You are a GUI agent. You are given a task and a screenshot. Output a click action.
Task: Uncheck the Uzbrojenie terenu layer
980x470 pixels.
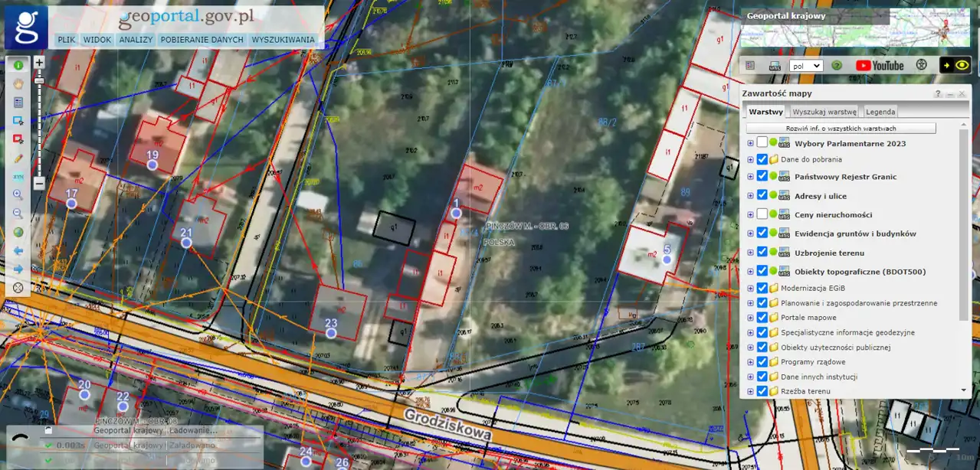pos(762,252)
